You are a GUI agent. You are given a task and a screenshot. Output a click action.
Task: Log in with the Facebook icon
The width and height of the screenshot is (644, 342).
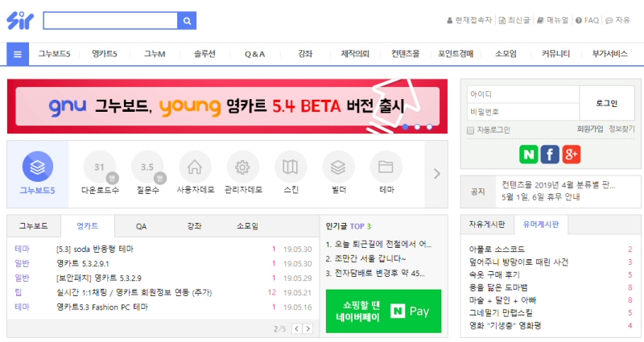pyautogui.click(x=550, y=155)
